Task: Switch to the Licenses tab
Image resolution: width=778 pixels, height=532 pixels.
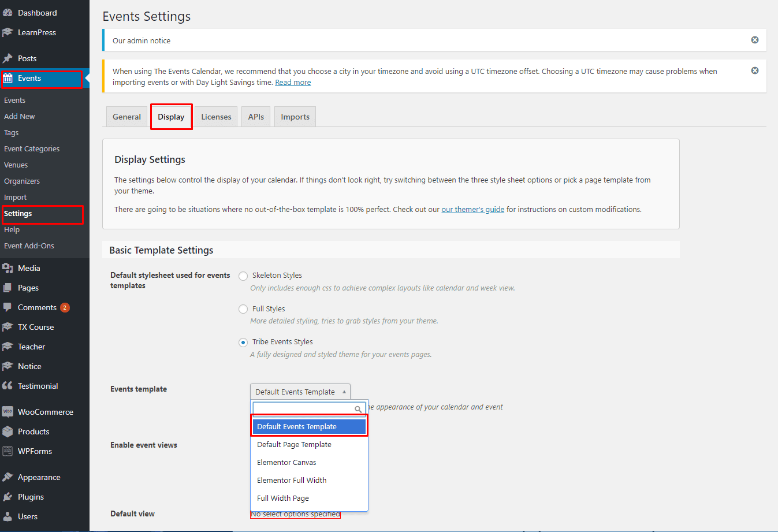Action: pos(216,117)
